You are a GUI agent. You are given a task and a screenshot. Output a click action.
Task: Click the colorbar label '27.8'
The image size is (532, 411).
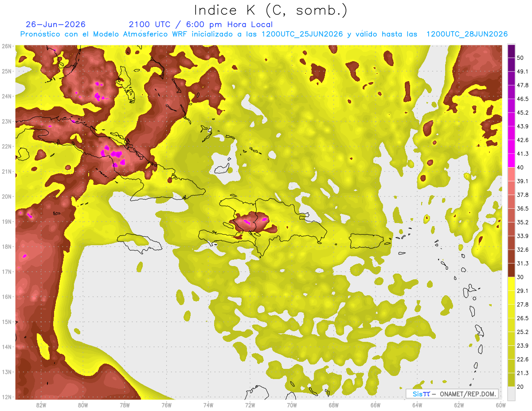coord(522,305)
